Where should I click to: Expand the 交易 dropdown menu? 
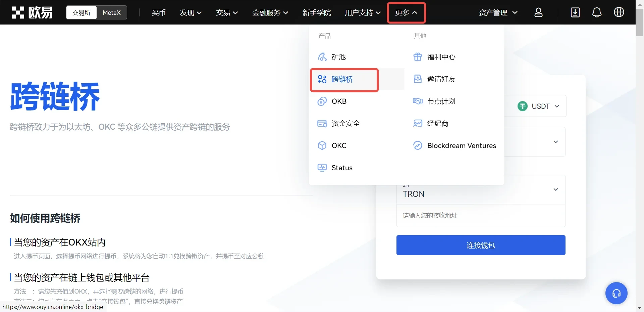pos(227,12)
